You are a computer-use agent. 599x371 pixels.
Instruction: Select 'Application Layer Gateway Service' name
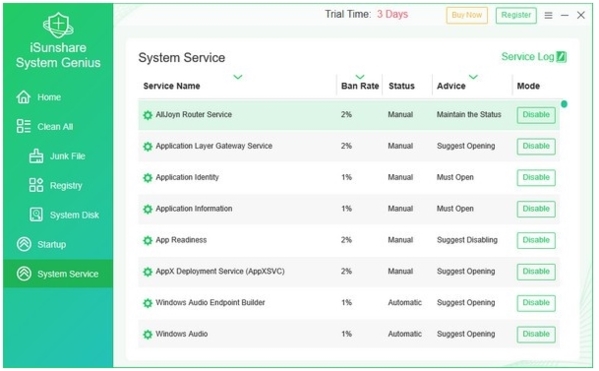point(214,146)
